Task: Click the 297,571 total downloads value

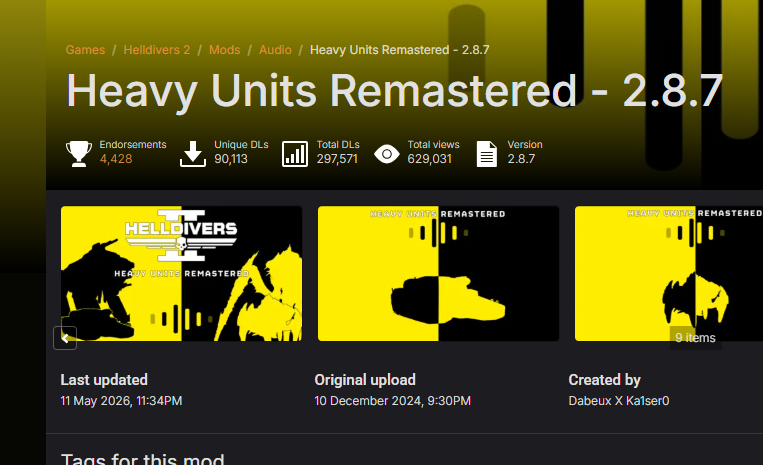Action: pos(337,159)
